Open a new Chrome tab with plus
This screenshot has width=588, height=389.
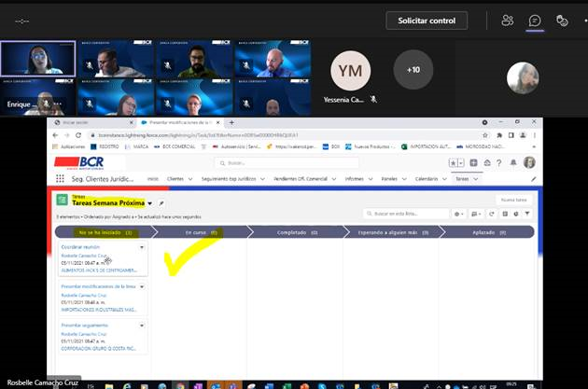coord(231,122)
